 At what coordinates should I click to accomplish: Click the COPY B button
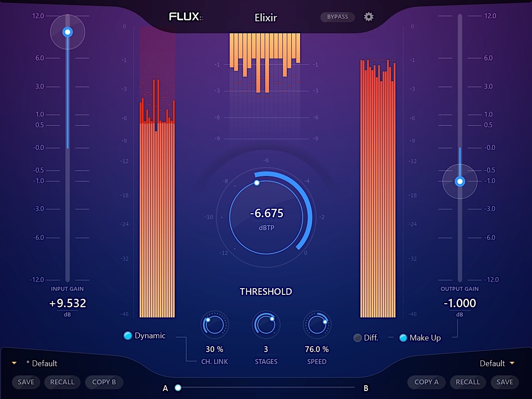[104, 382]
